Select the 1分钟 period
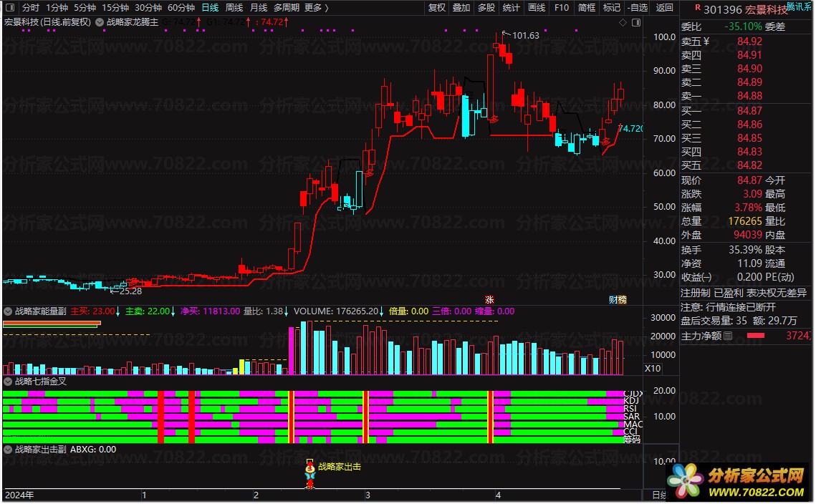Image resolution: width=816 pixels, height=504 pixels. [57, 8]
